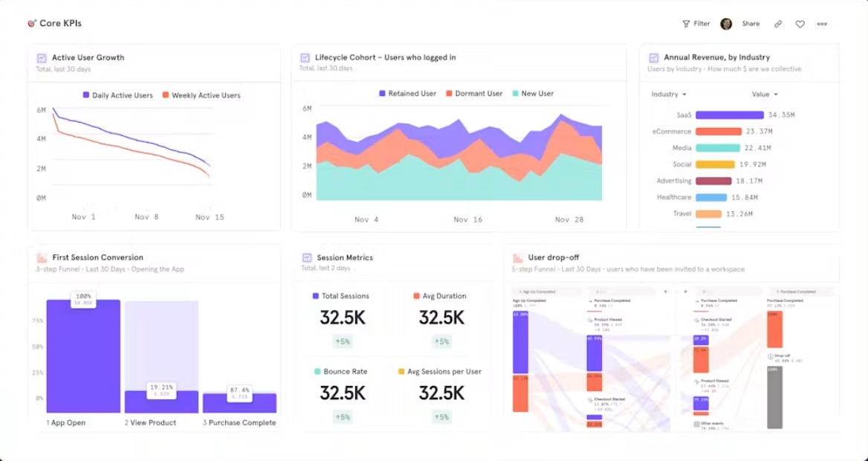
Task: Click up 5% badge under Avg Sessions per User
Action: click(x=441, y=417)
